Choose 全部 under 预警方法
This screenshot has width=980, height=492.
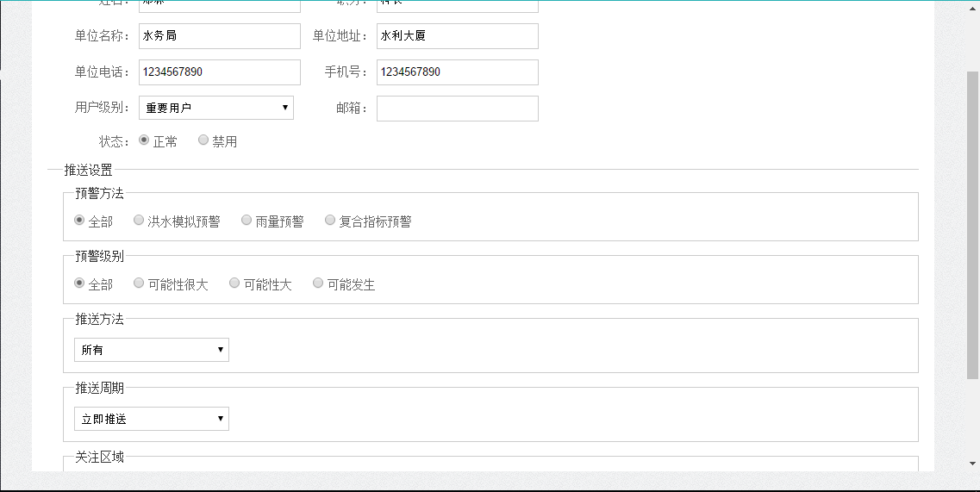79,221
